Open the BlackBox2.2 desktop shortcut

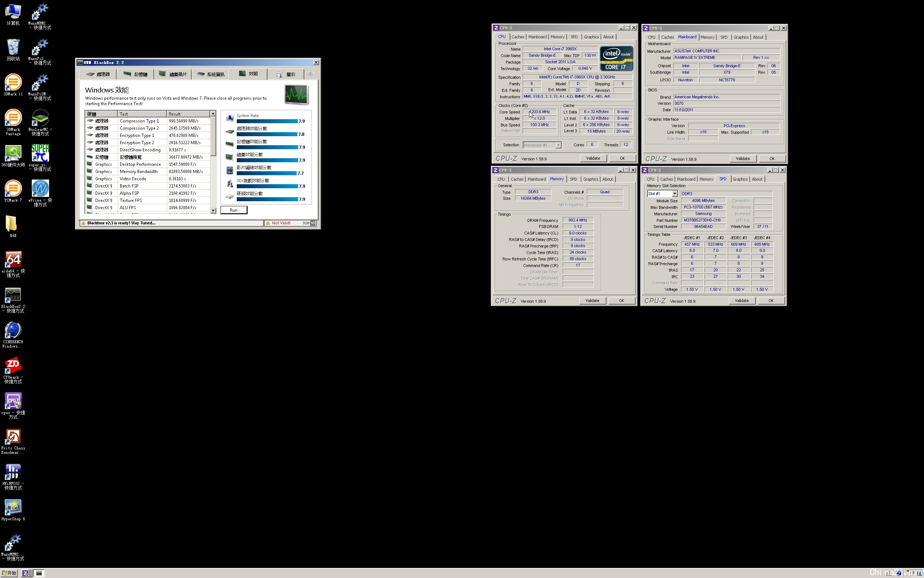pyautogui.click(x=13, y=300)
